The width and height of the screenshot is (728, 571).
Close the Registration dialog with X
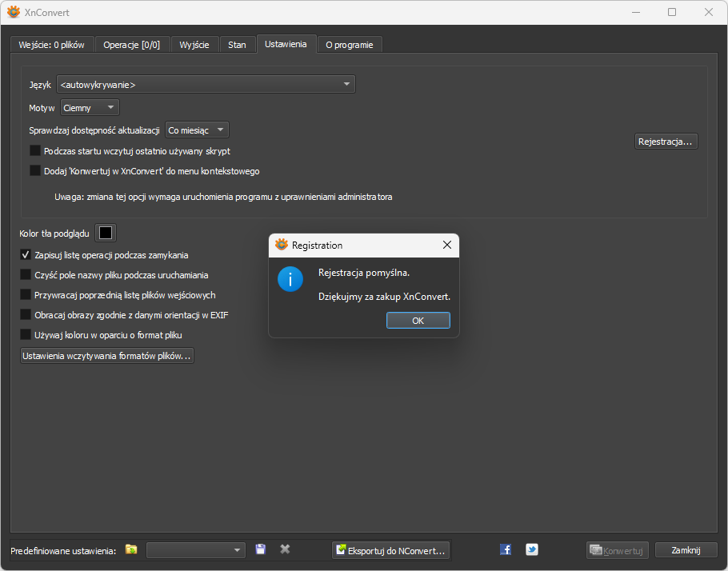[x=447, y=245]
